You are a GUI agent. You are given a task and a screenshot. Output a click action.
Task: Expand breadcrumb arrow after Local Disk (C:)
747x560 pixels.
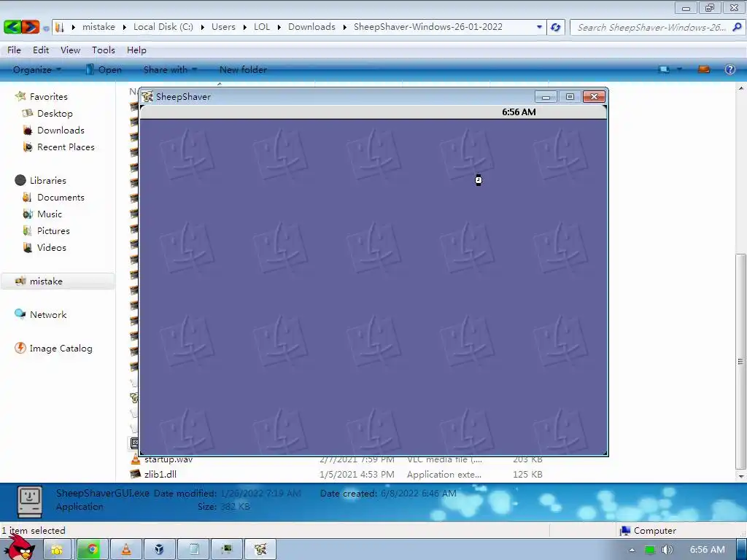coord(203,27)
